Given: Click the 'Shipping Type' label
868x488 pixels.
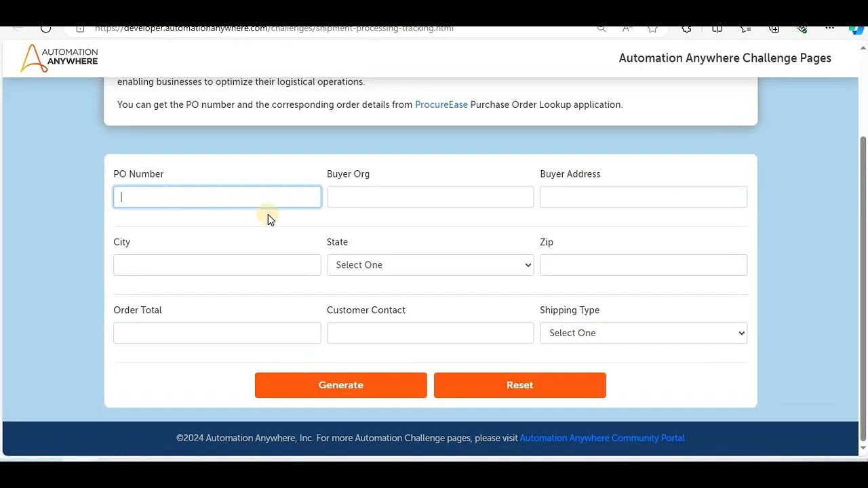Looking at the screenshot, I should click(570, 310).
